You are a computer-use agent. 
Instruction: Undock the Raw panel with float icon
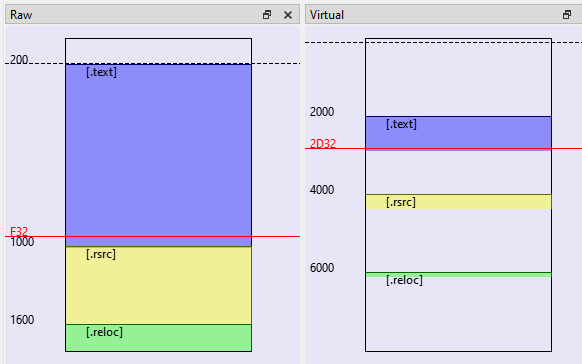267,15
